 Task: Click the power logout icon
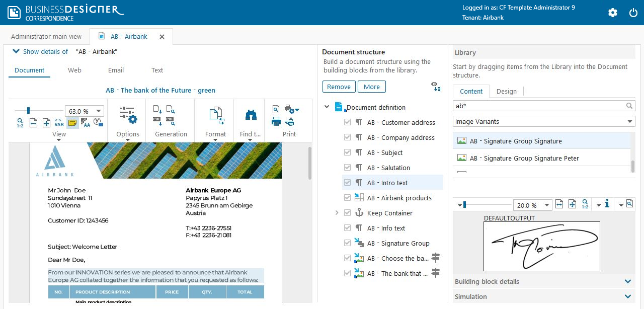pos(633,13)
